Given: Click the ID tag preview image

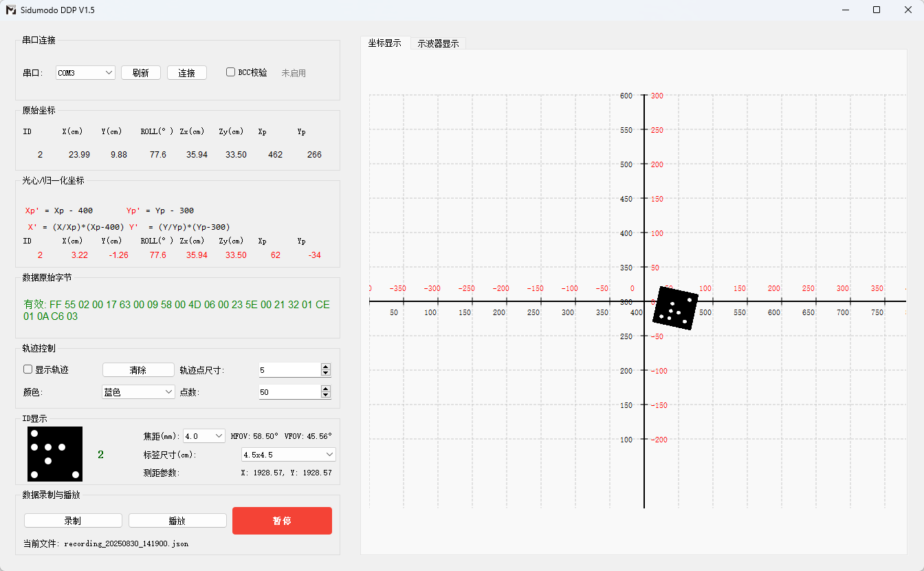Looking at the screenshot, I should (x=55, y=454).
